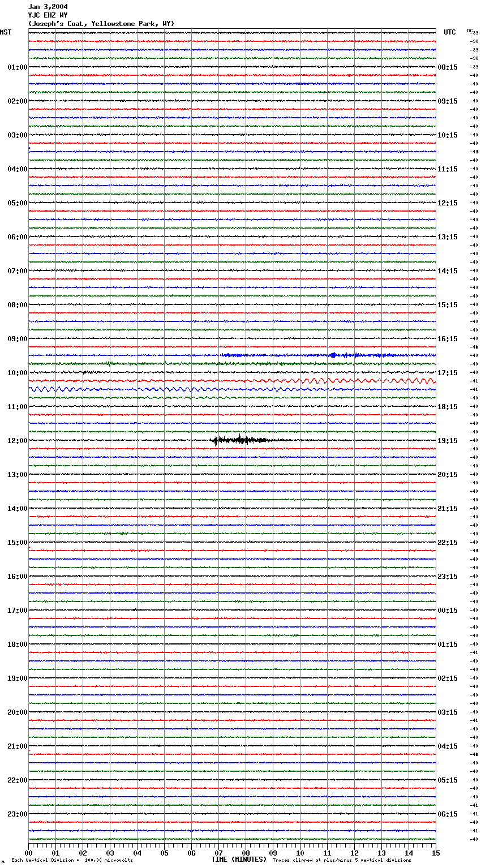Click the 13:15 UTC time label
Screen dimensions: 481x868
448,237
